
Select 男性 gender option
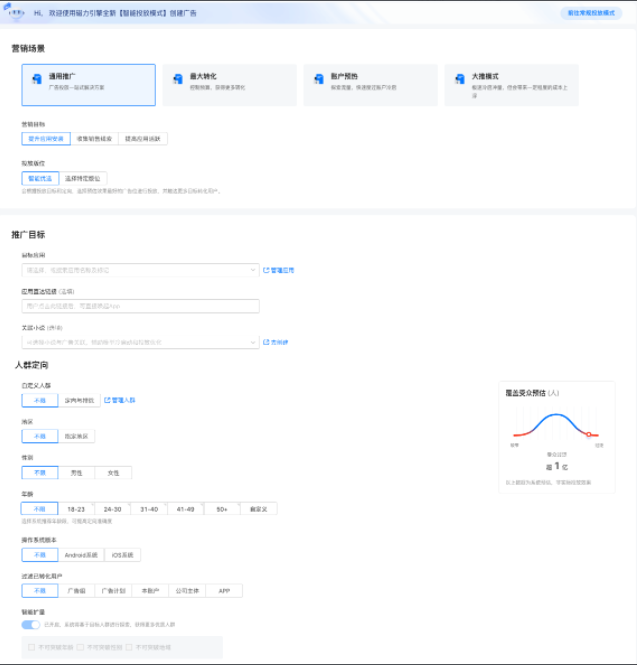pos(76,473)
